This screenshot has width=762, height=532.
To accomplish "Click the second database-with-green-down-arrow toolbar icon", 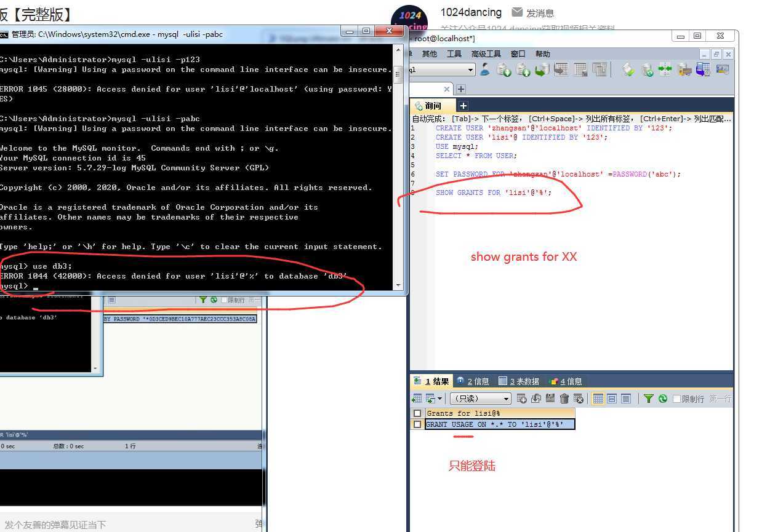I will point(523,69).
